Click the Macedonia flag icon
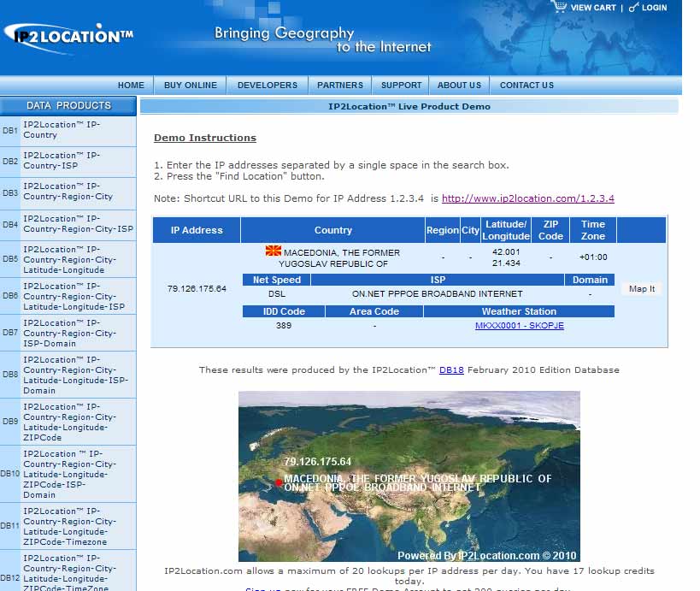Viewport: 700px width, 591px height. click(274, 251)
